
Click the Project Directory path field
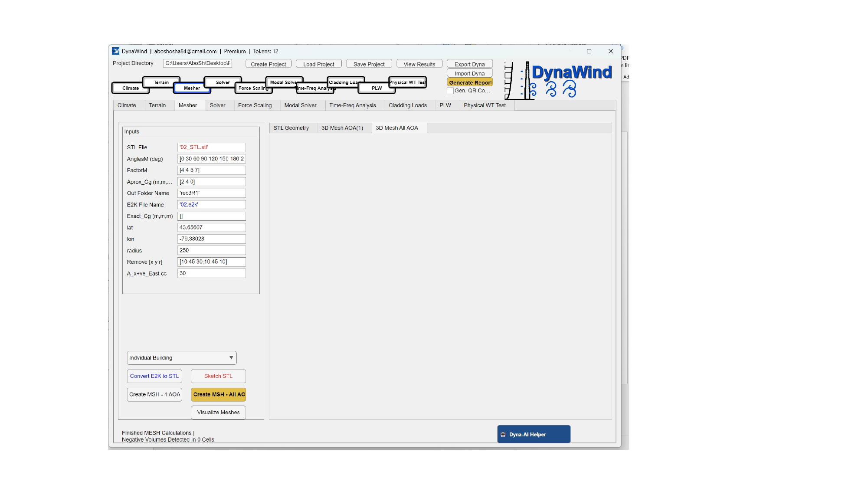coord(197,63)
